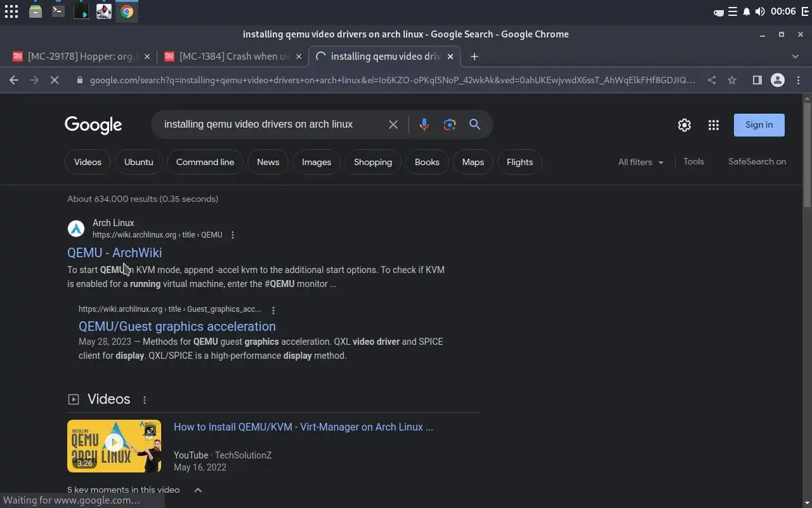812x508 pixels.
Task: Switch to Images results
Action: 317,162
